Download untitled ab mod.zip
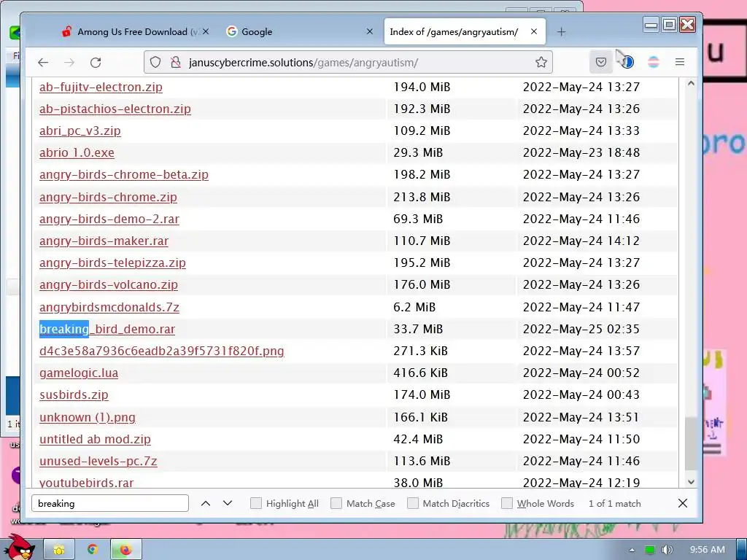Screen dimensions: 747x560 (x=95, y=439)
